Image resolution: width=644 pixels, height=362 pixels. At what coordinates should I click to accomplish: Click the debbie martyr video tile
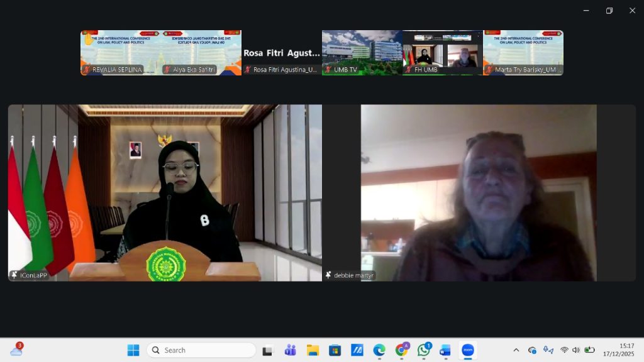coord(479,192)
